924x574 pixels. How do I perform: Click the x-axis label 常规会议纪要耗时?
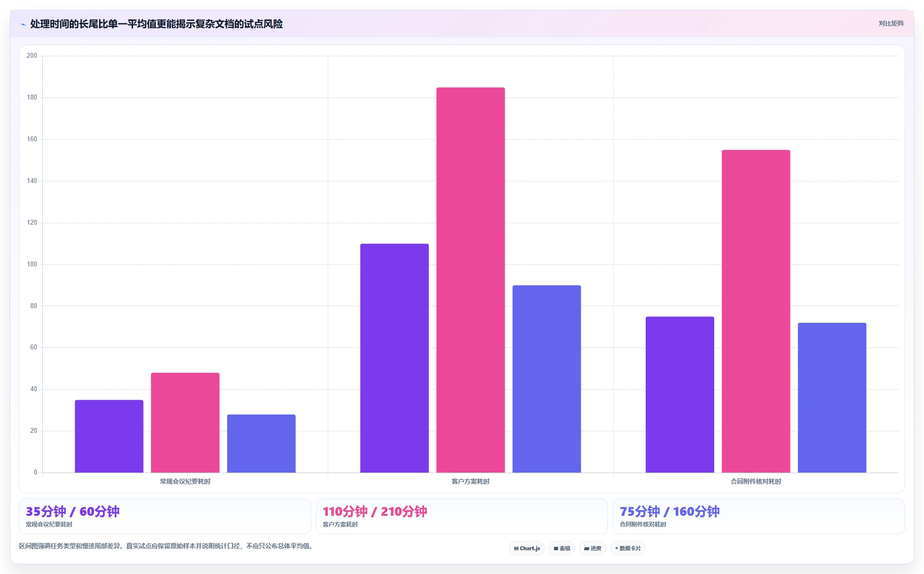(185, 481)
